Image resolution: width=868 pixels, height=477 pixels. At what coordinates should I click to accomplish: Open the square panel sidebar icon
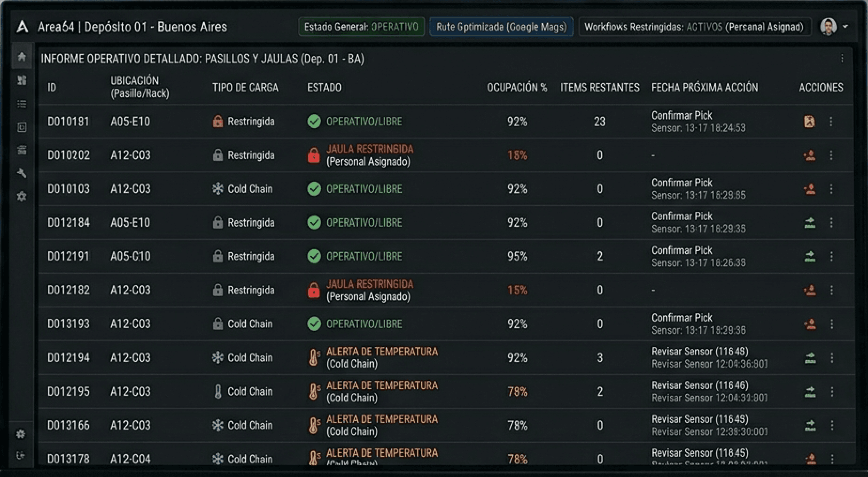22,127
